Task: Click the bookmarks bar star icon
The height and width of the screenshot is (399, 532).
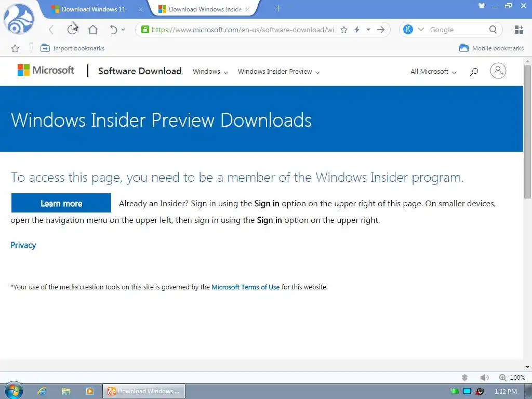Action: pyautogui.click(x=15, y=48)
